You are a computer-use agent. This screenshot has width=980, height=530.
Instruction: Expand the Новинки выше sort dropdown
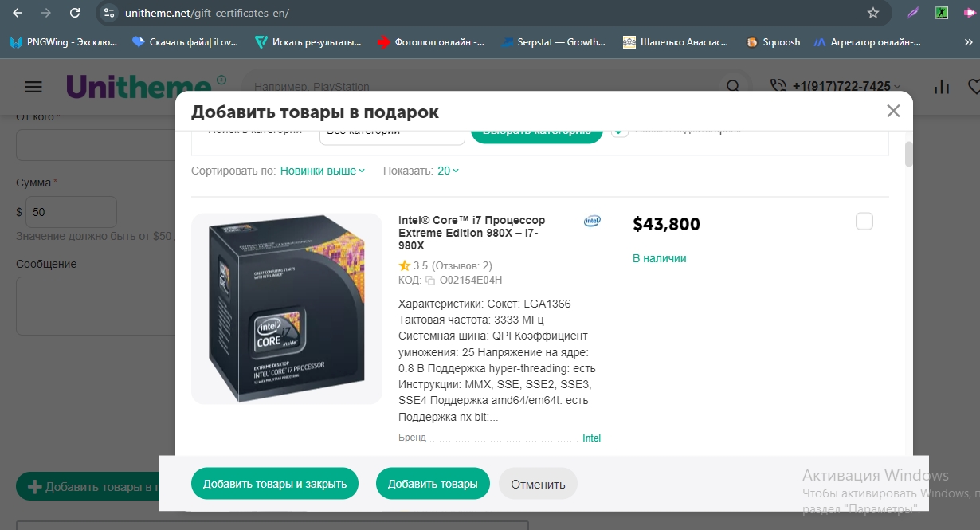(323, 171)
